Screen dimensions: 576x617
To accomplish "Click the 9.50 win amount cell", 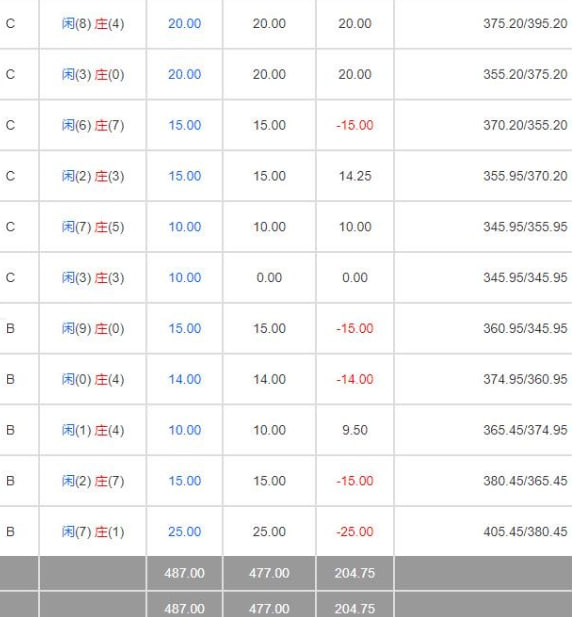I will [x=355, y=430].
